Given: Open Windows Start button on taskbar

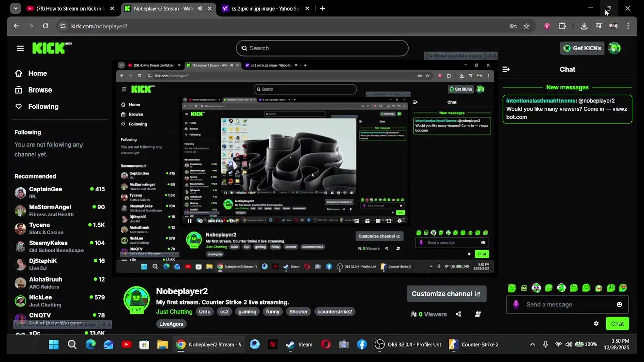Looking at the screenshot, I should click(54, 344).
